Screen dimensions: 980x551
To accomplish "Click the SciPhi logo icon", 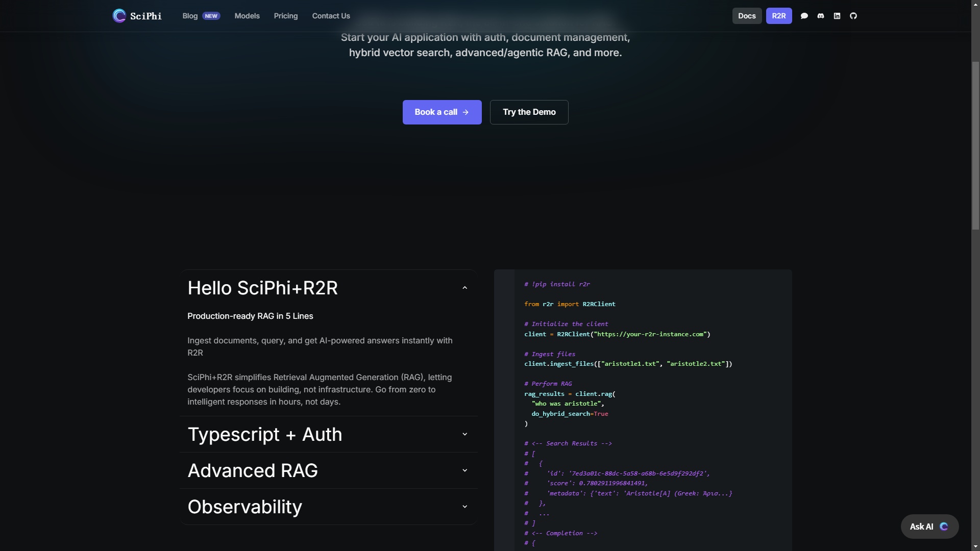I will click(119, 16).
